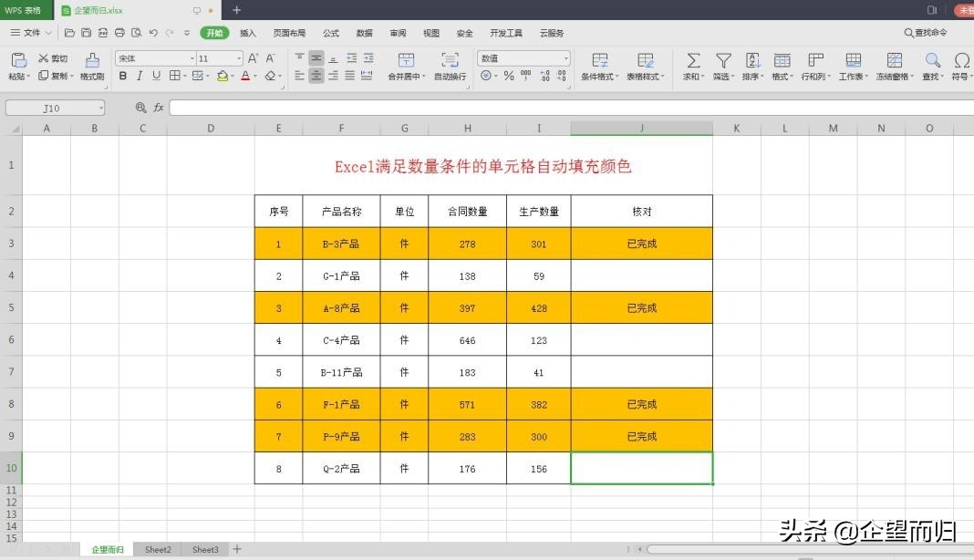Toggle Italic formatting
The image size is (974, 560).
(140, 76)
